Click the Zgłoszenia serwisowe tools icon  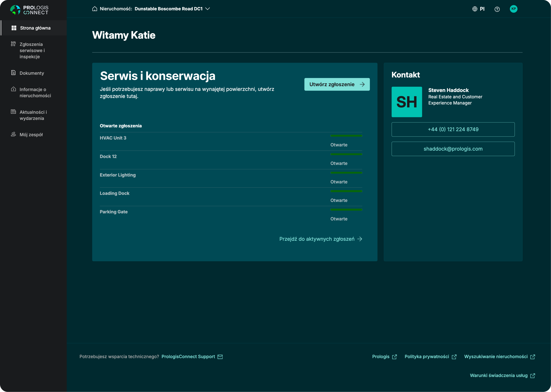(13, 44)
